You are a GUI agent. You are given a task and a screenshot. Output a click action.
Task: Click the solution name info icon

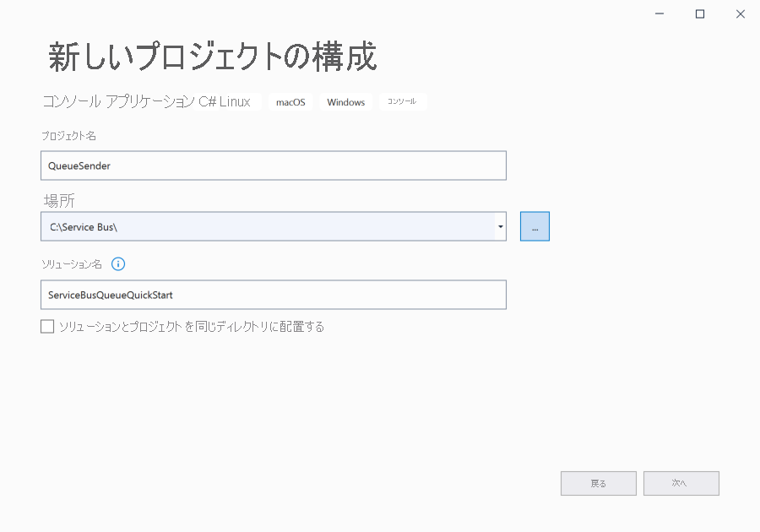click(x=118, y=264)
